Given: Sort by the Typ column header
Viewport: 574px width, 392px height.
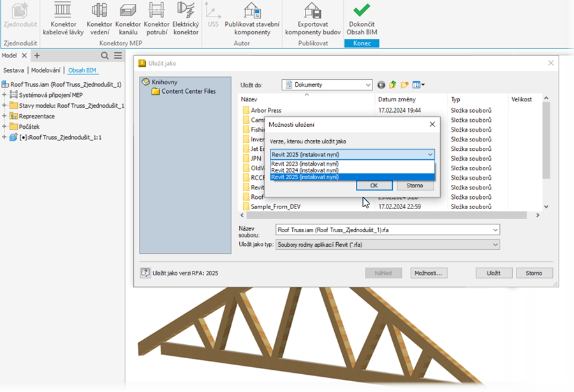Looking at the screenshot, I should 478,99.
